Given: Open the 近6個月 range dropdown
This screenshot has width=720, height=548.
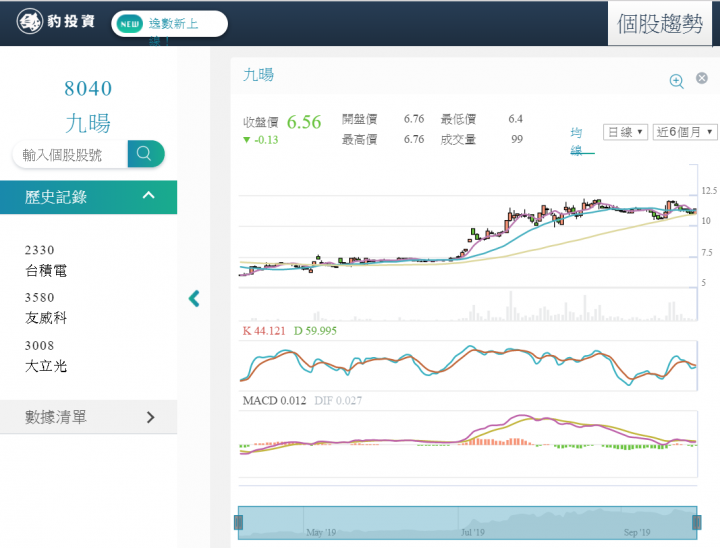Looking at the screenshot, I should click(685, 132).
